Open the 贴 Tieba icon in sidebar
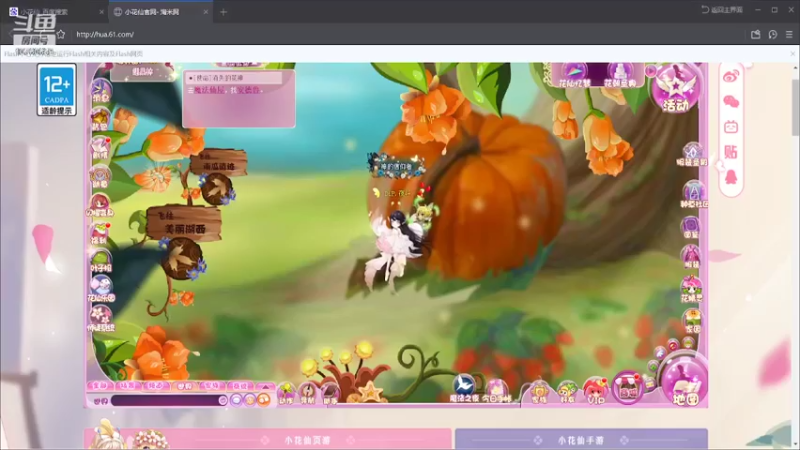Image resolution: width=800 pixels, height=450 pixels. [731, 152]
